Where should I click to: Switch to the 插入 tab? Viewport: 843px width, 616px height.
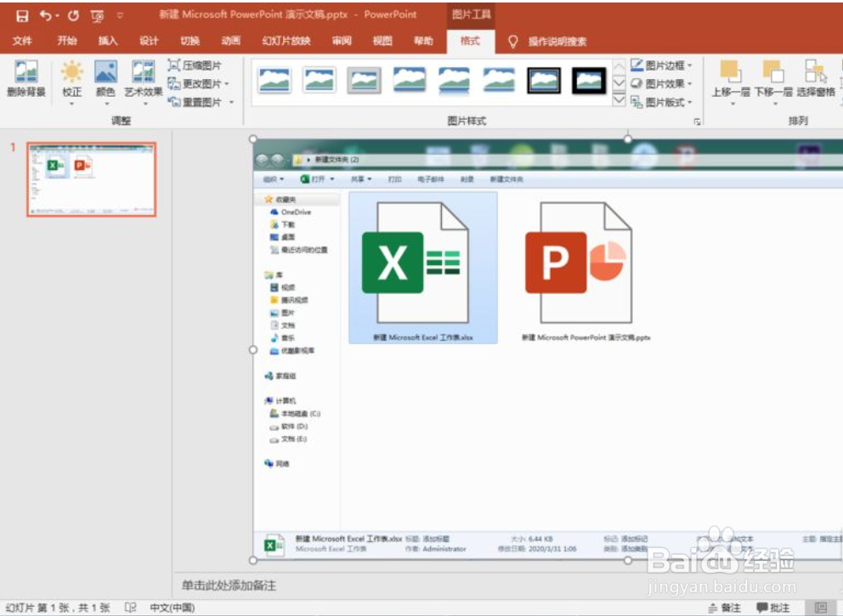point(108,41)
